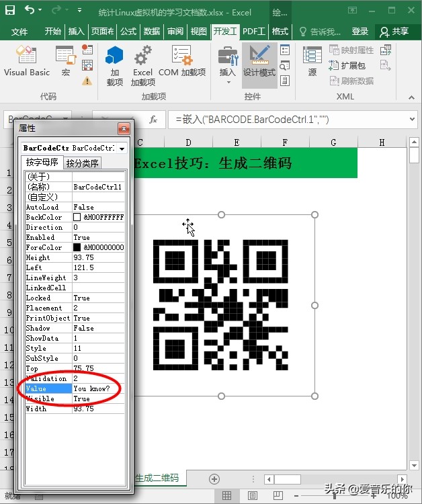Click the Run Dialog icon

(x=285, y=81)
